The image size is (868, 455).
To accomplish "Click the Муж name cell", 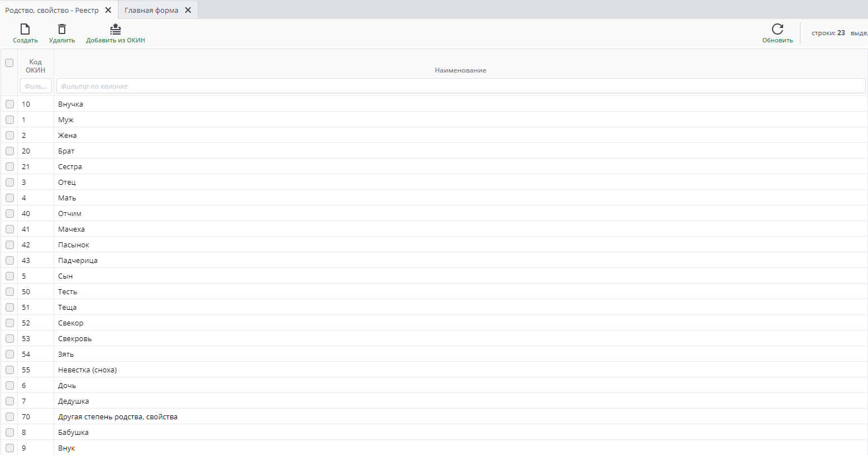I will 461,119.
